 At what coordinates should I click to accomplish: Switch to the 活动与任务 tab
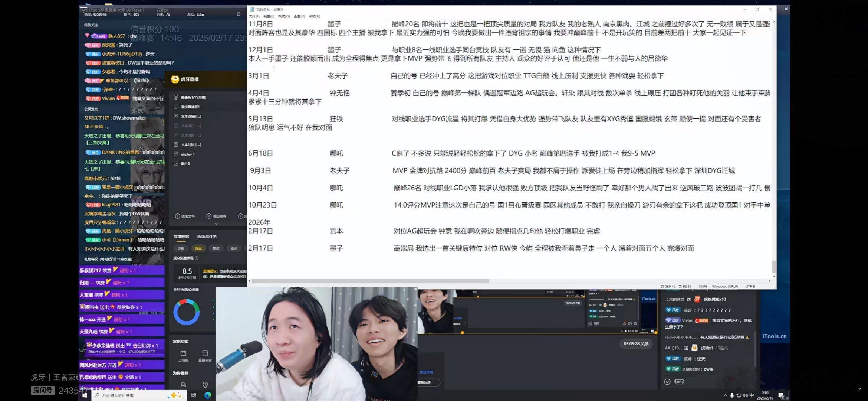coord(207,237)
